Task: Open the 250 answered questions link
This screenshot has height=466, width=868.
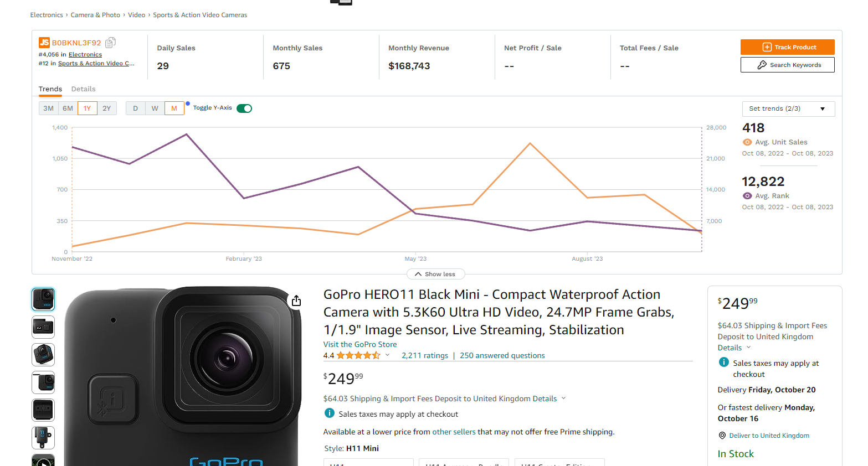Action: pyautogui.click(x=502, y=355)
